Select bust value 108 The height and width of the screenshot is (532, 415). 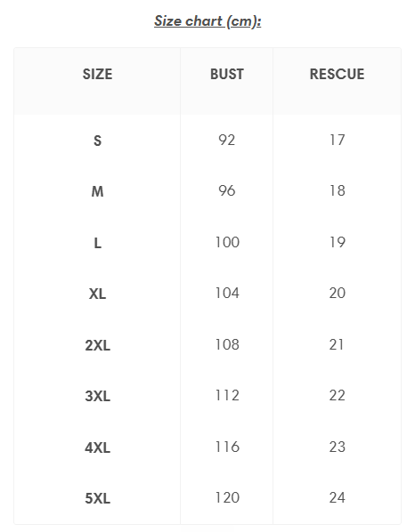pyautogui.click(x=227, y=344)
